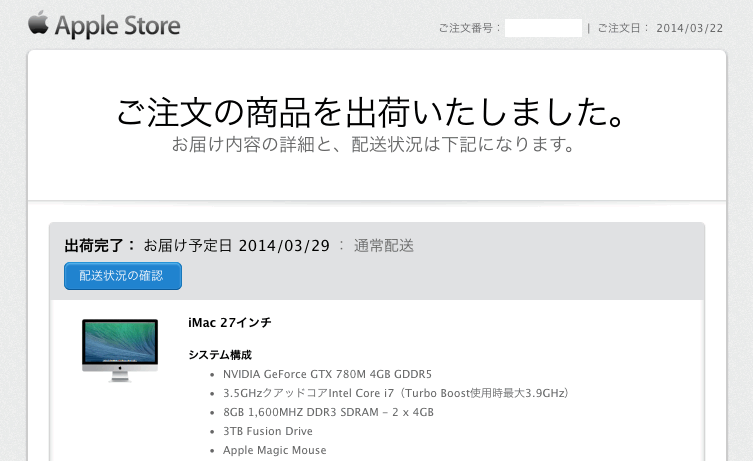The width and height of the screenshot is (753, 461).
Task: Select the blank order number field
Action: click(x=543, y=28)
